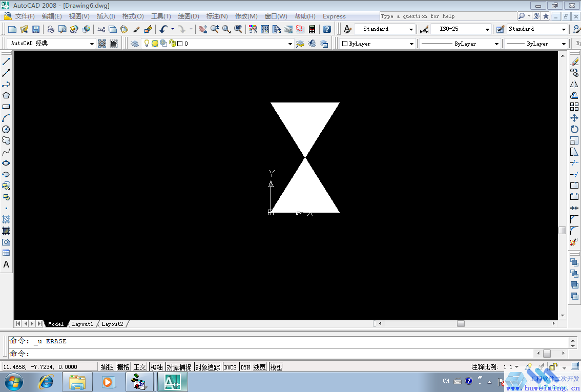The width and height of the screenshot is (581, 392).
Task: Toggle 栅格 grid display
Action: click(x=123, y=367)
